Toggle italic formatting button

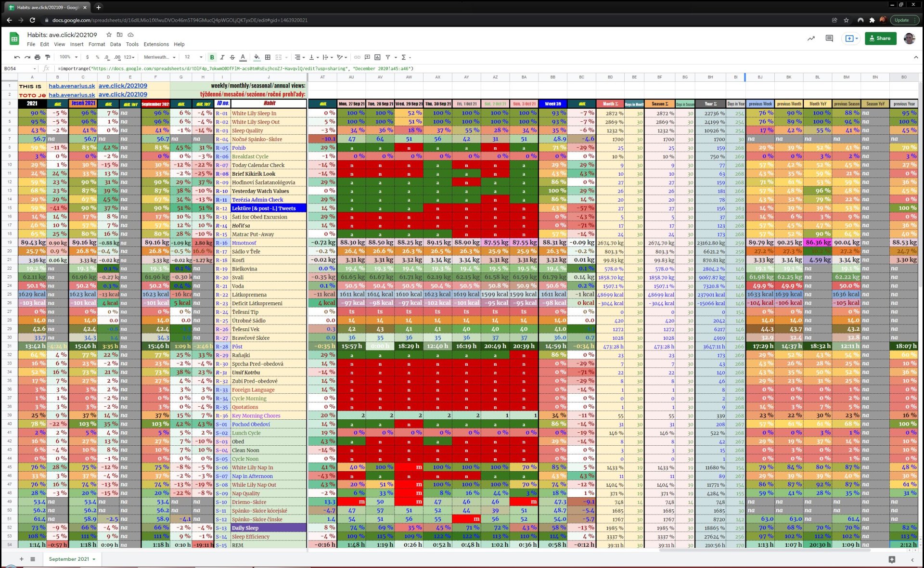point(222,57)
